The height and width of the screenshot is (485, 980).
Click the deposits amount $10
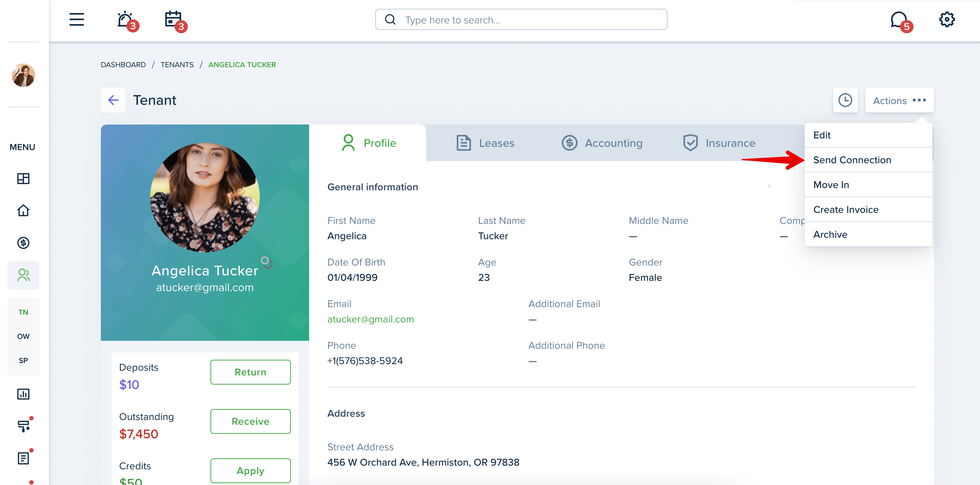click(129, 384)
